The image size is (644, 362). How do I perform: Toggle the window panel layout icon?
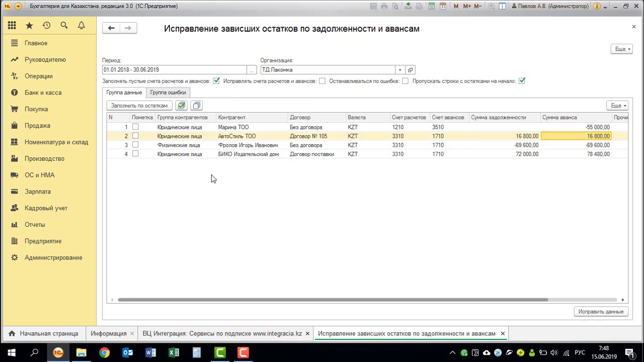tap(502, 6)
